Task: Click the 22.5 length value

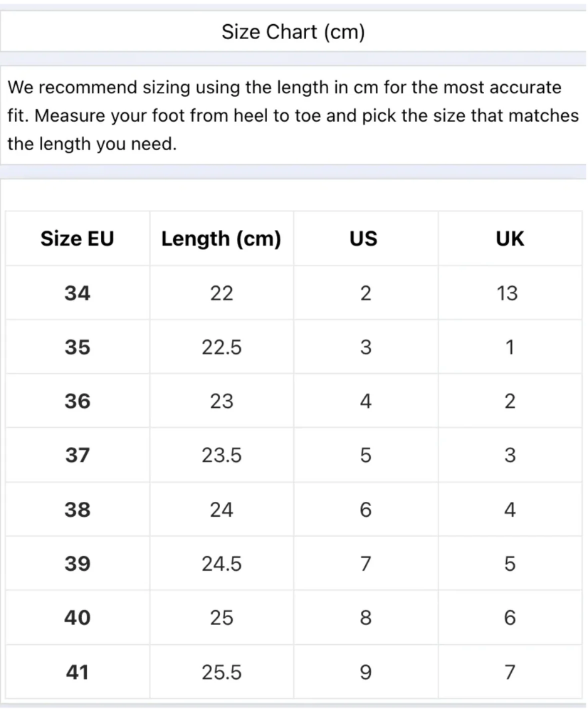Action: [221, 347]
